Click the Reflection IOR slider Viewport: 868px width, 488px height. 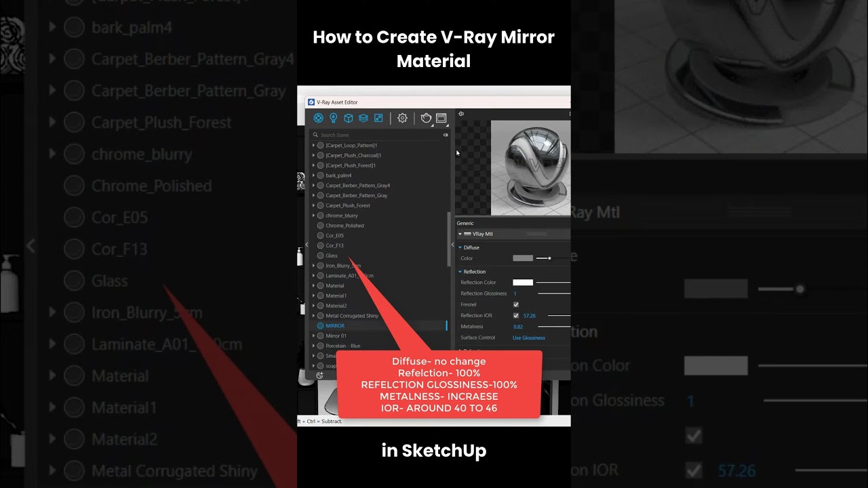click(x=559, y=315)
